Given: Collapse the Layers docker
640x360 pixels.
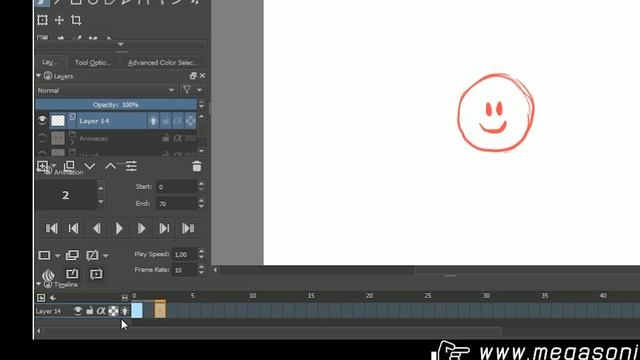Looking at the screenshot, I should [x=38, y=76].
